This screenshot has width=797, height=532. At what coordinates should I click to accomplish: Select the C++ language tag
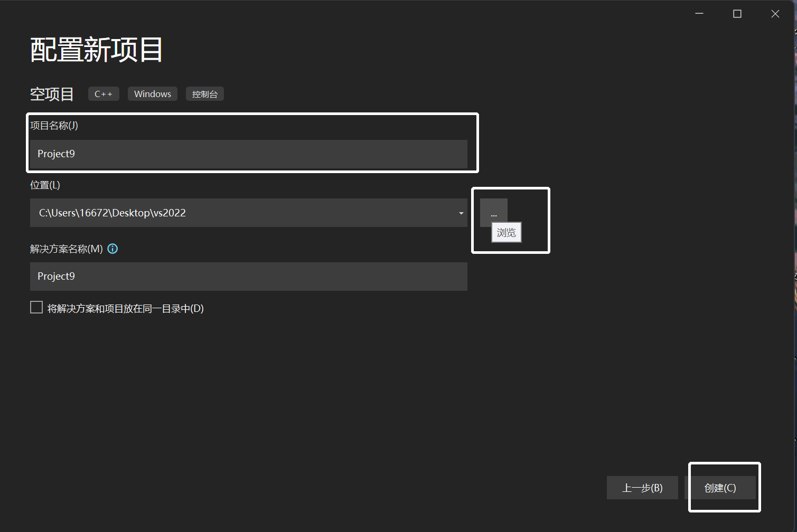[x=104, y=93]
